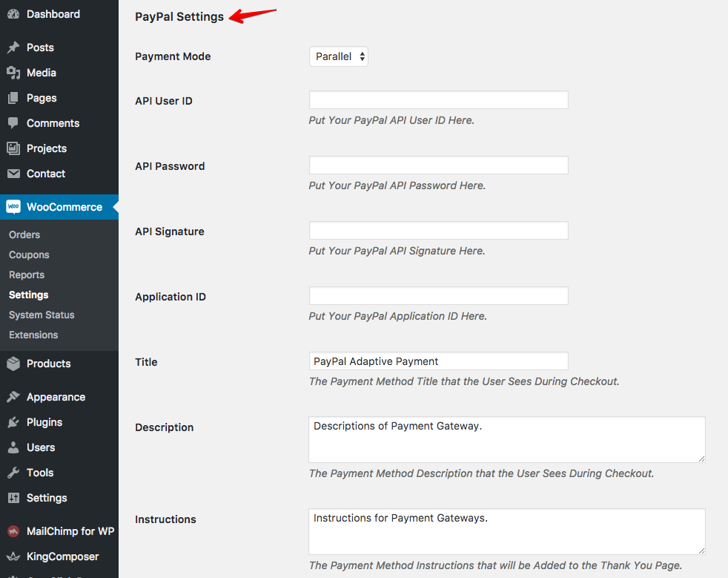Click the Media library icon
Viewport: 728px width, 578px height.
(13, 72)
